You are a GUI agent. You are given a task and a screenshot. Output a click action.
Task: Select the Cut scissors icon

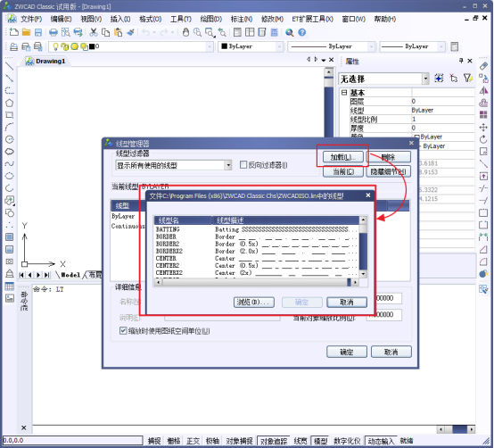pos(94,32)
